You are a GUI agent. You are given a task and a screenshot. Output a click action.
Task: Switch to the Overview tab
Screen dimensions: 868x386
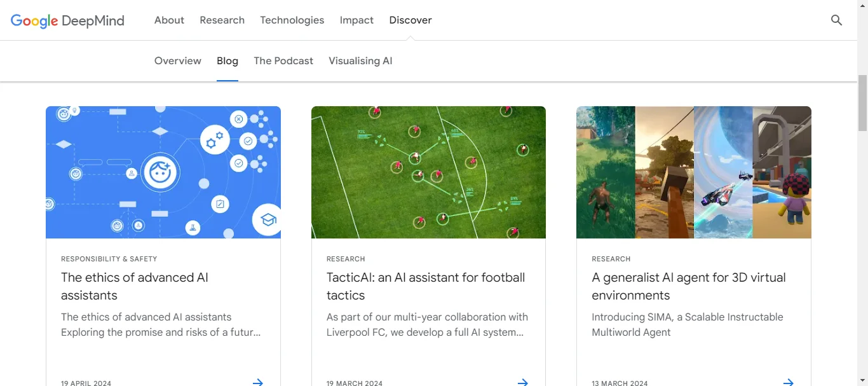(x=177, y=60)
